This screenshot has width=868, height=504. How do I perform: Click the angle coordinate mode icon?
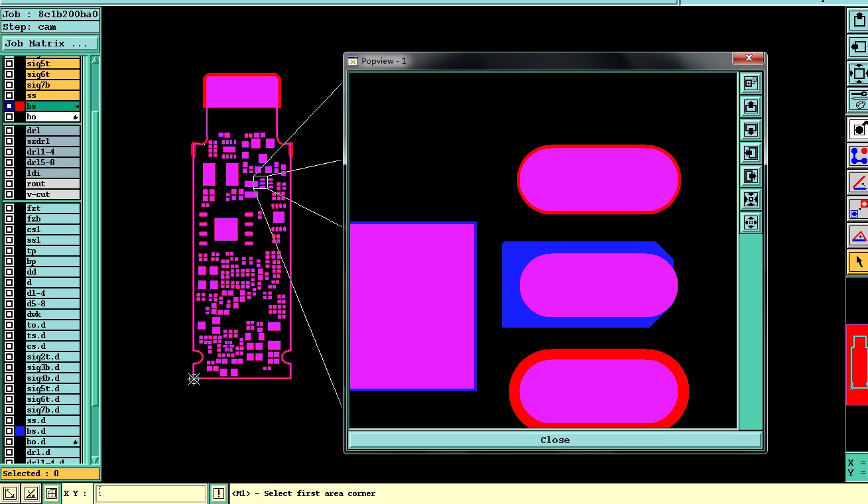[31, 493]
